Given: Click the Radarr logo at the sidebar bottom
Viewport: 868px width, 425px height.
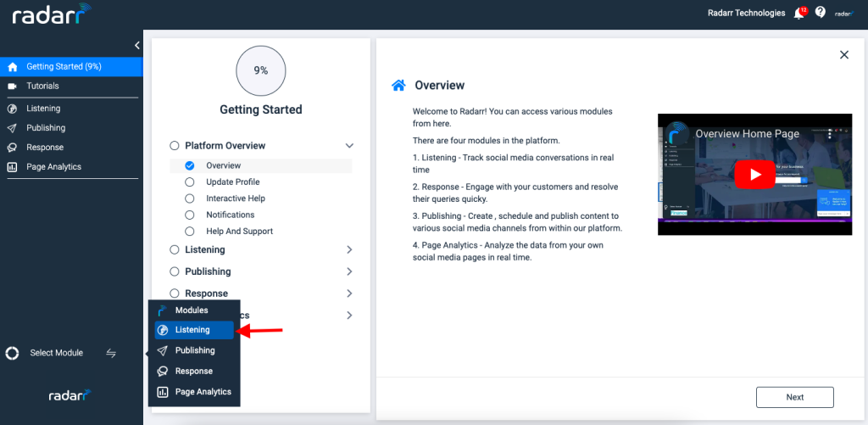Looking at the screenshot, I should 70,395.
